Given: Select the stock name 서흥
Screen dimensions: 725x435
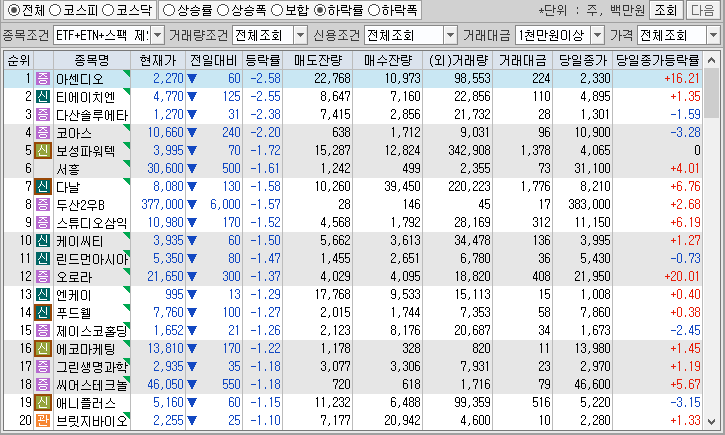Looking at the screenshot, I should pyautogui.click(x=68, y=169).
